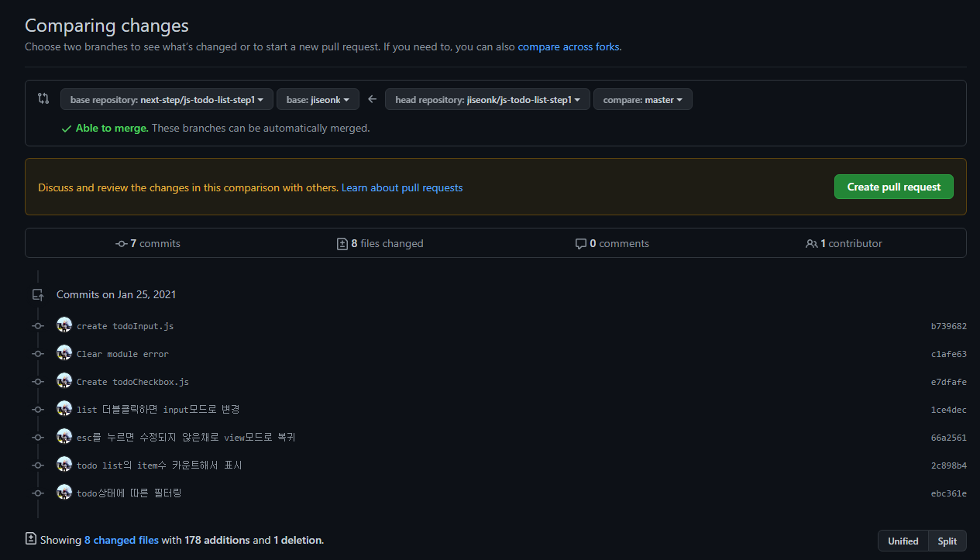Open commit hash e7dfafe
The width and height of the screenshot is (980, 560).
(948, 382)
